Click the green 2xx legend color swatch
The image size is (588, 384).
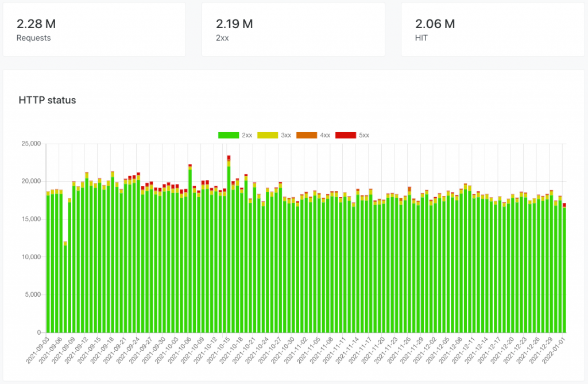click(229, 135)
